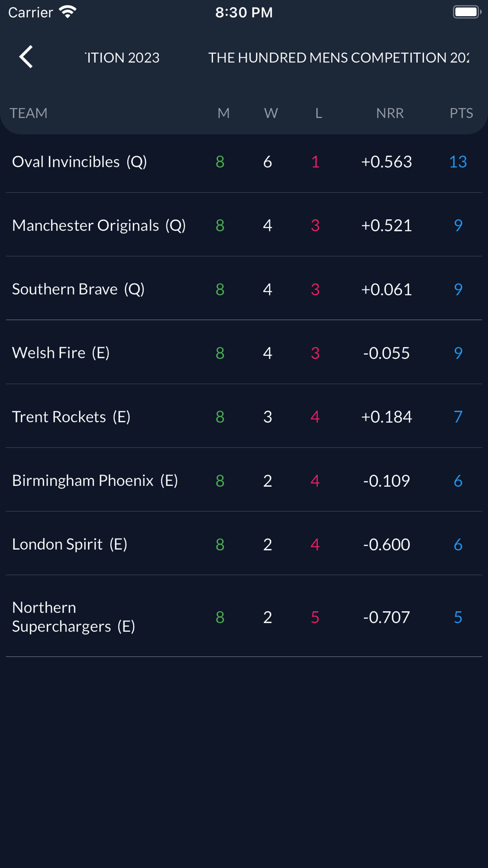
Task: Click the M matches column header
Action: pos(224,113)
